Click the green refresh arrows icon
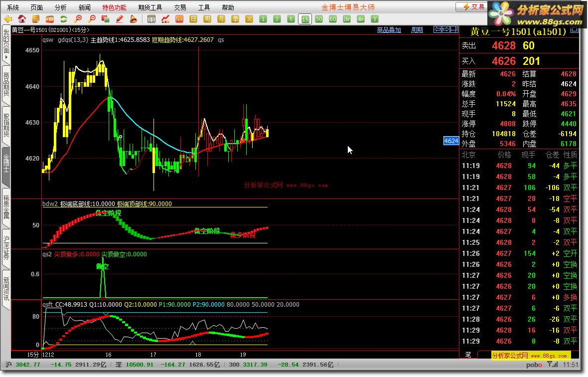The width and height of the screenshot is (588, 377). (x=64, y=19)
